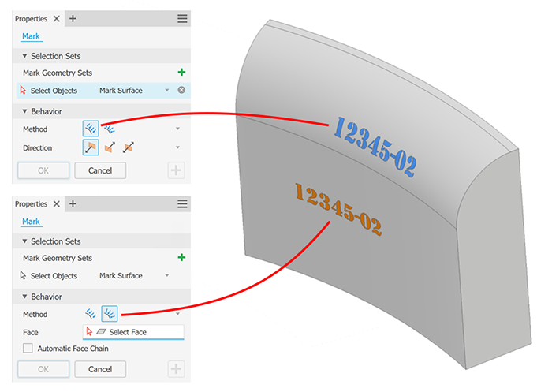Open hamburger menu of lower Properties panel

click(x=182, y=204)
